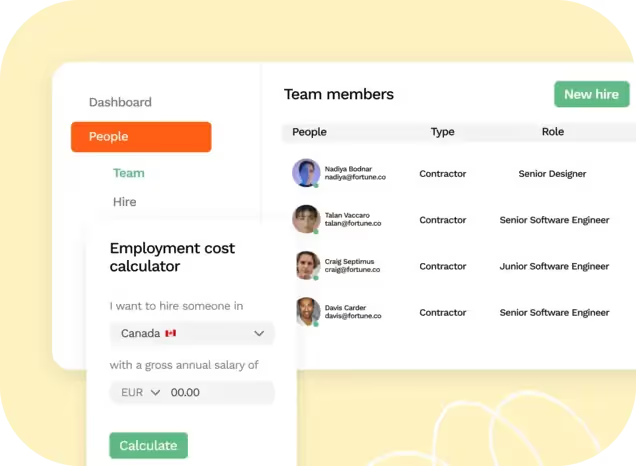The width and height of the screenshot is (636, 466).
Task: Open the Dashboard menu item
Action: [x=120, y=102]
